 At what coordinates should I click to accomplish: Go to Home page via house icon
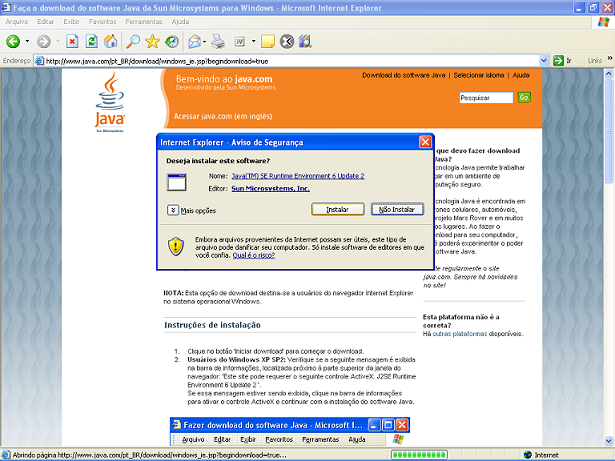(x=111, y=42)
